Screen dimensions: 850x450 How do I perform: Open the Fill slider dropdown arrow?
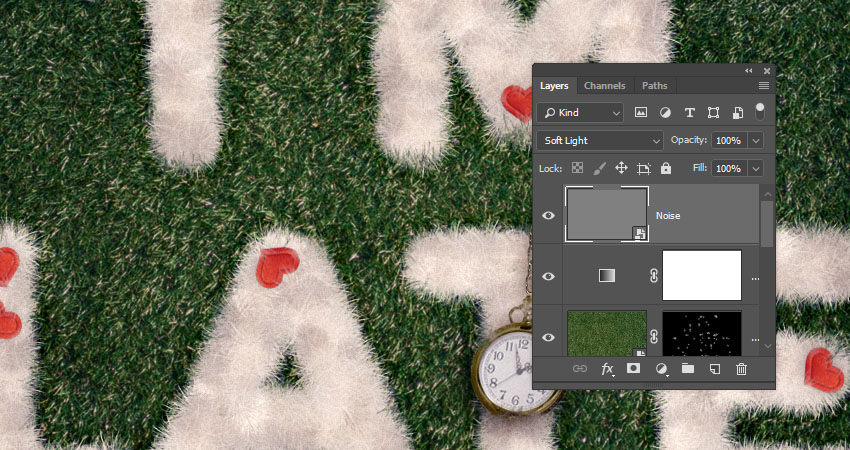756,169
